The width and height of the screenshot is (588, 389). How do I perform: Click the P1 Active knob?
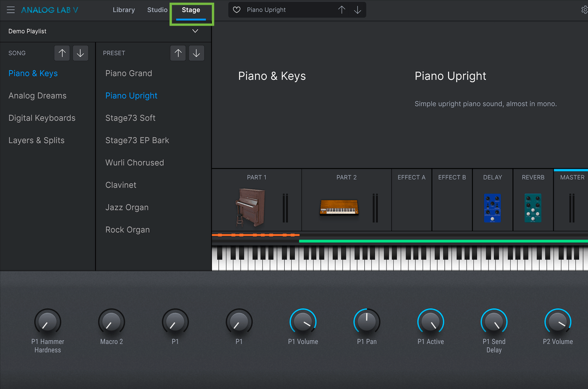coord(431,322)
